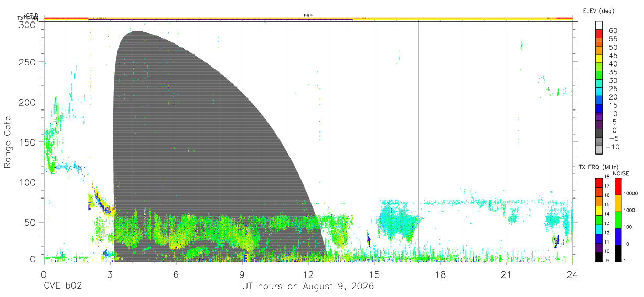This screenshot has height=297, width=644.
Task: Select 'UT hours on August 9, 2026' caption
Action: coord(308,287)
